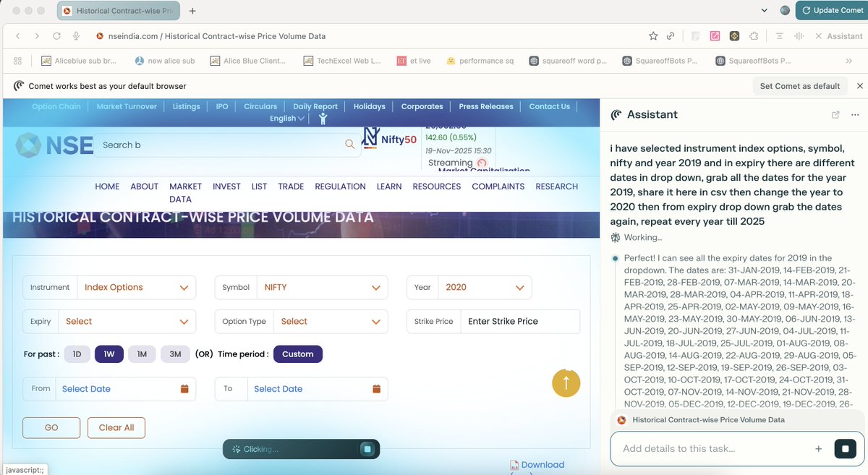Viewport: 868px width, 475px height.
Task: Stop the clicking action indicator
Action: [367, 449]
